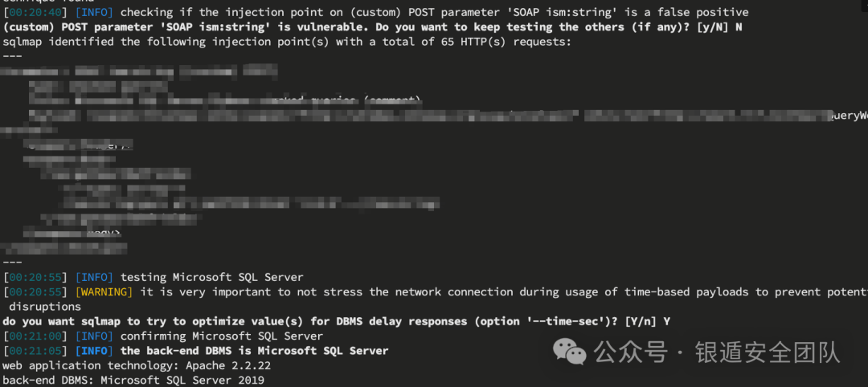The width and height of the screenshot is (868, 387).
Task: Select the [00:21:00] timestamp
Action: point(36,336)
